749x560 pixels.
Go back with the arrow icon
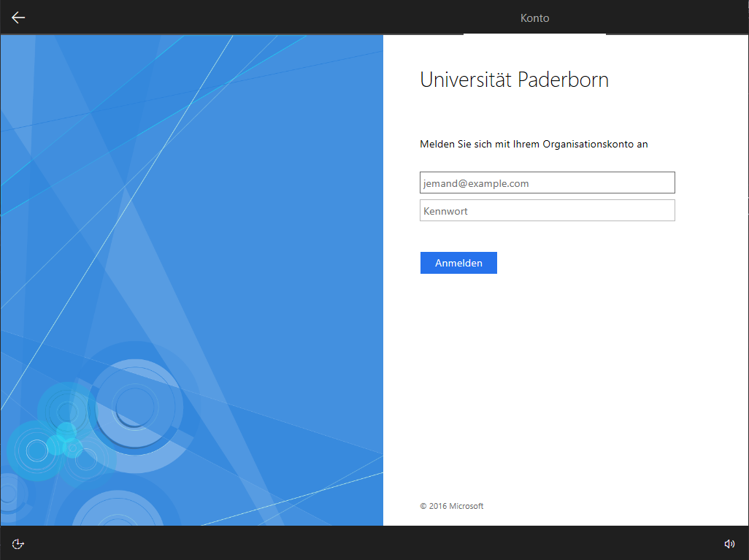pos(18,18)
